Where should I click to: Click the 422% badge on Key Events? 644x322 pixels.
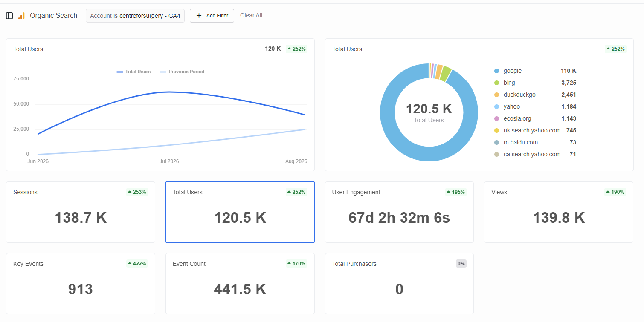(137, 264)
